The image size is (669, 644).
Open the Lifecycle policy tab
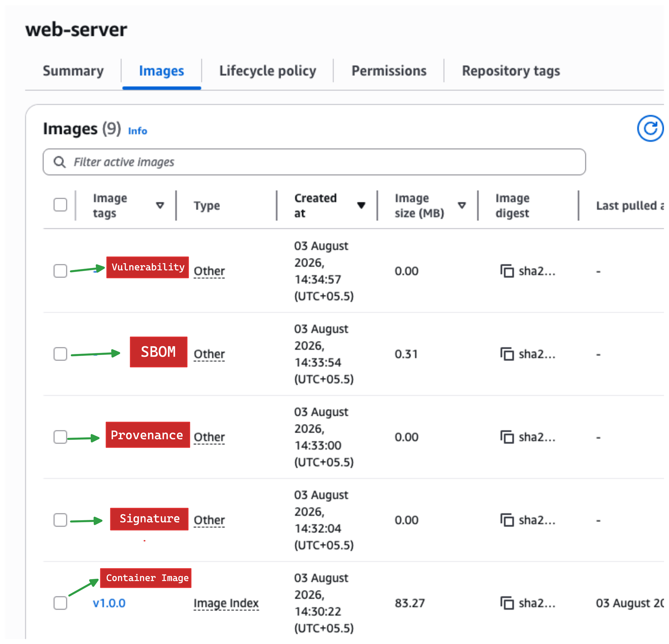(268, 71)
